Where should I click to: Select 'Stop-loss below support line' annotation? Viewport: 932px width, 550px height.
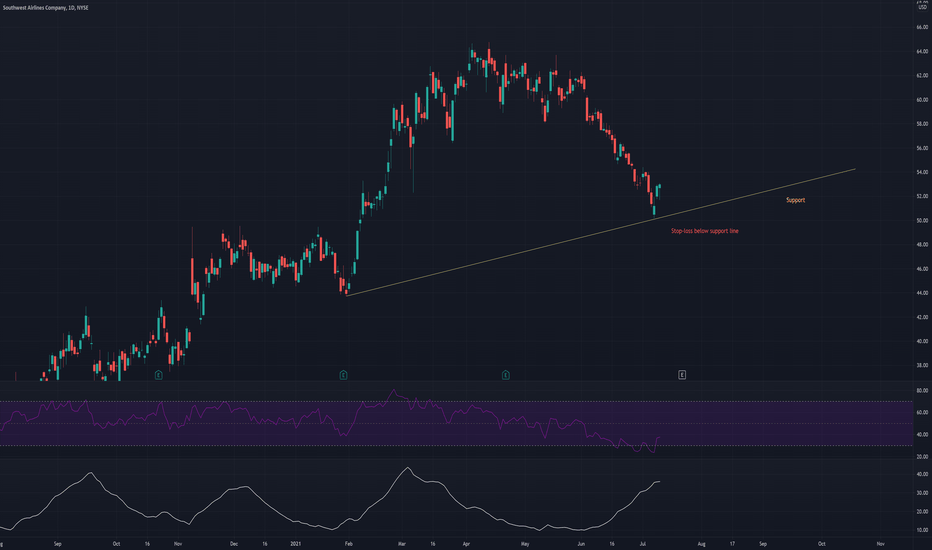pyautogui.click(x=704, y=231)
